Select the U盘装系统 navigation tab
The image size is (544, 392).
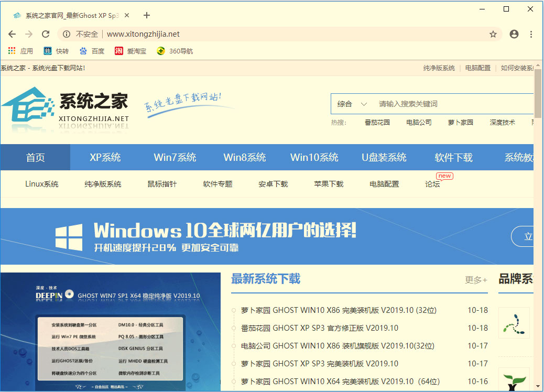(x=384, y=157)
